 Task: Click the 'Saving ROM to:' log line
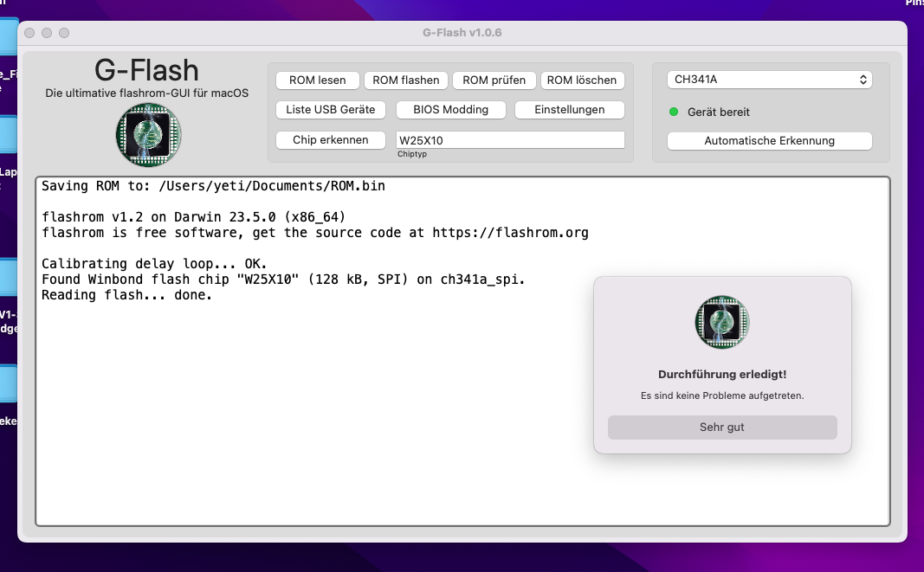click(x=213, y=186)
